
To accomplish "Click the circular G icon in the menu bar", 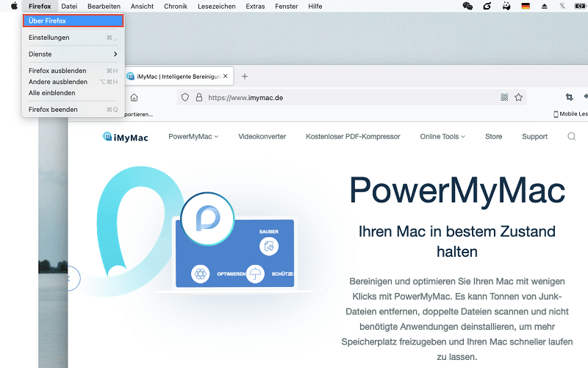I will (487, 6).
